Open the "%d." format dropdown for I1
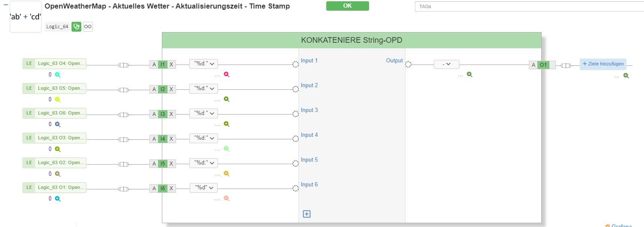 (x=204, y=64)
